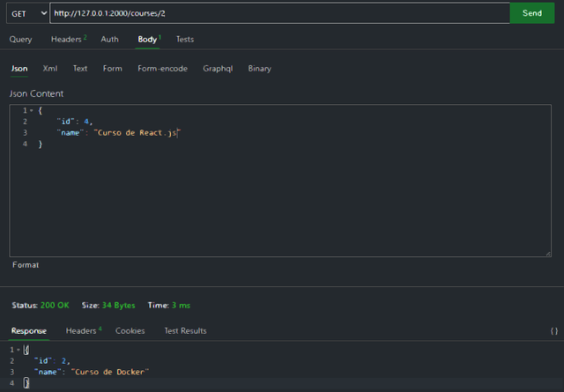Viewport: 564px width, 392px height.
Task: Select the Body tab
Action: (x=149, y=39)
